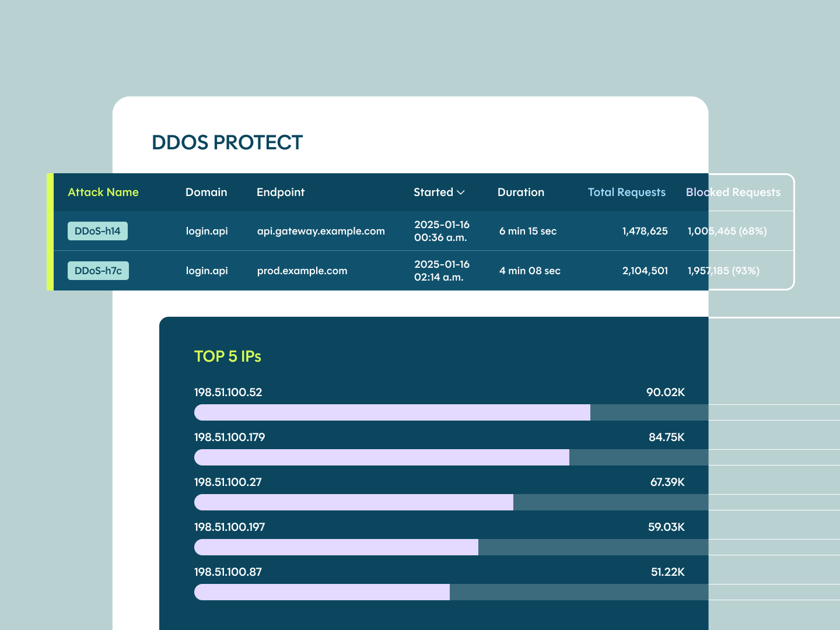The image size is (840, 630).
Task: Click the Total Requests column header
Action: click(x=626, y=192)
